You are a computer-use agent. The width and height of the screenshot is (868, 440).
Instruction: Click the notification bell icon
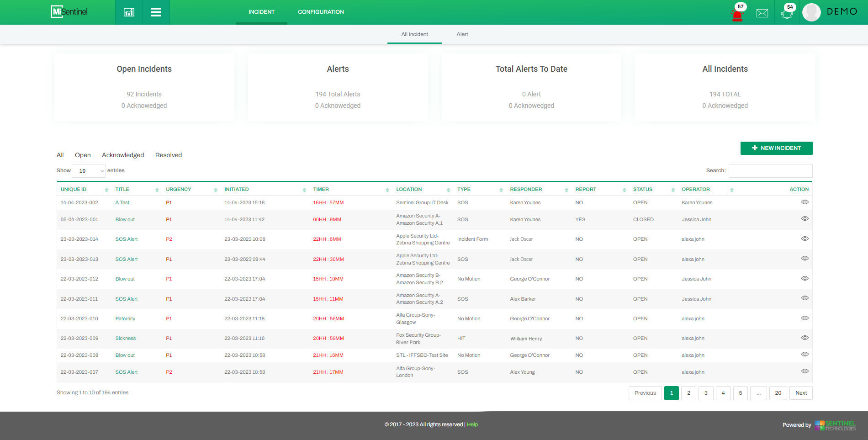[x=787, y=14]
